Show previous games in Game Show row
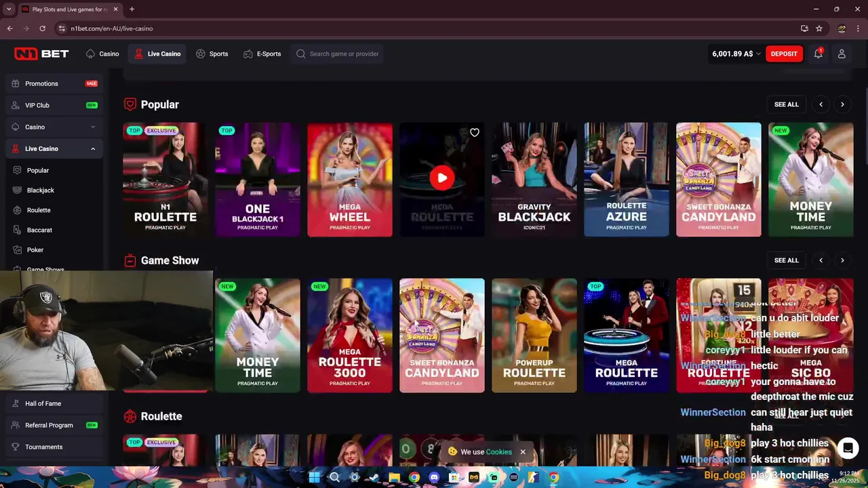The width and height of the screenshot is (868, 488). 821,260
